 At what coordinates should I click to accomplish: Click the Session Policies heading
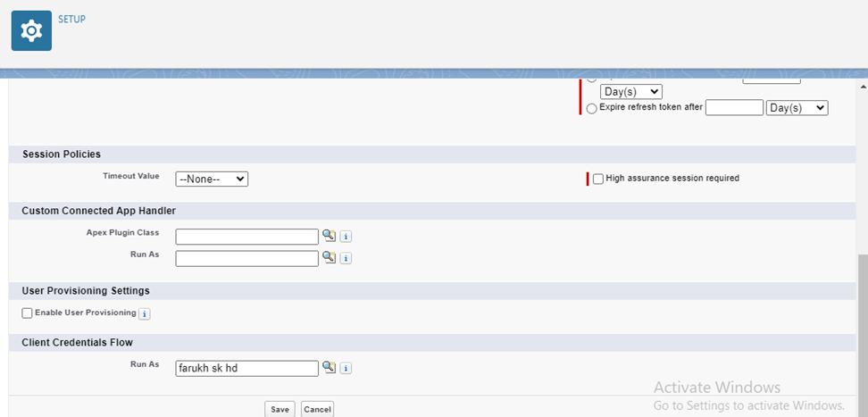point(62,154)
